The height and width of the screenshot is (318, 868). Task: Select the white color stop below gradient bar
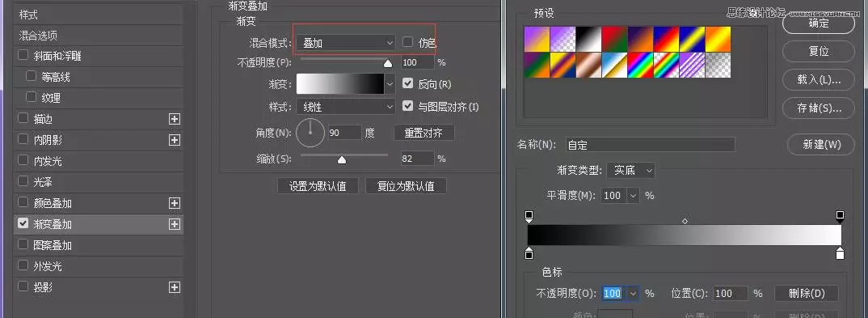[840, 253]
